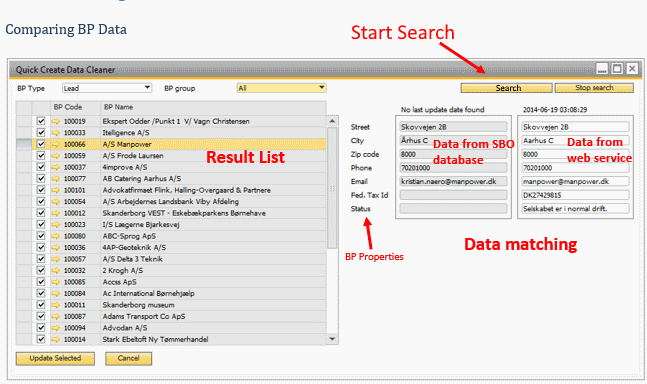Close Quick Create Data Cleaner window
The width and height of the screenshot is (647, 384).
click(x=632, y=68)
